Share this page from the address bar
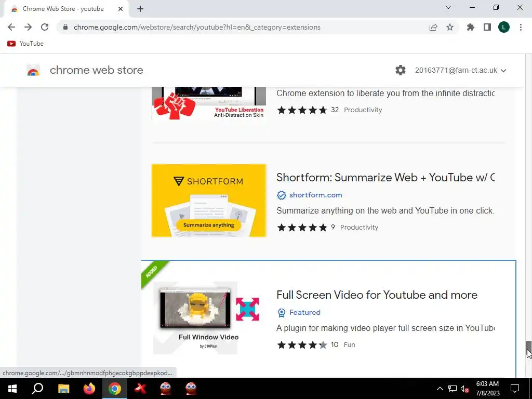Image resolution: width=532 pixels, height=399 pixels. [433, 27]
